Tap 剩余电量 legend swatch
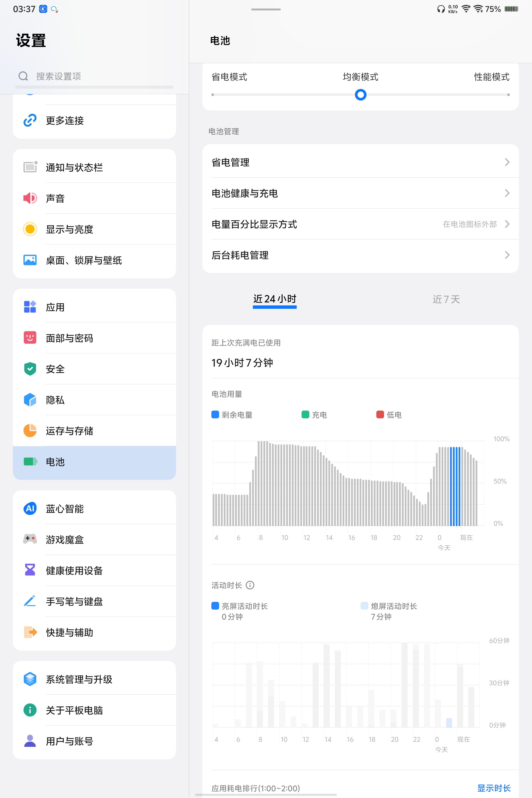Screen dimensions: 532x798 215,414
